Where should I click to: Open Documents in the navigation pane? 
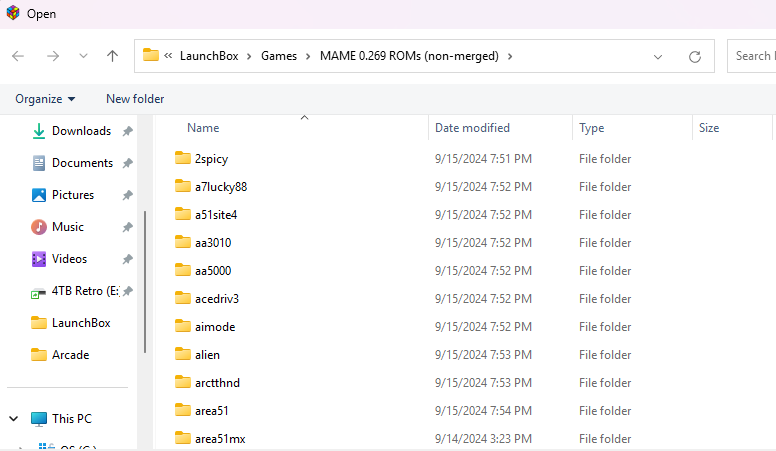[x=82, y=163]
